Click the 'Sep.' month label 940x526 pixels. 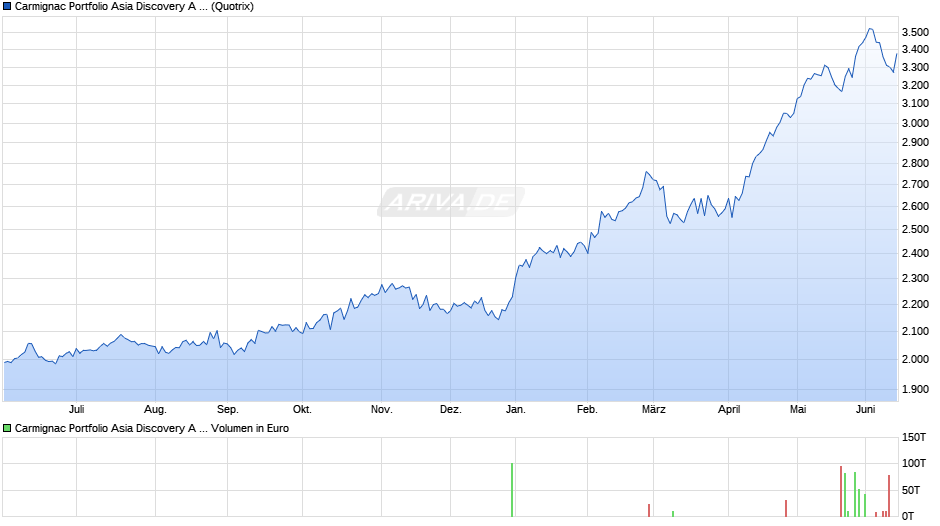[228, 409]
